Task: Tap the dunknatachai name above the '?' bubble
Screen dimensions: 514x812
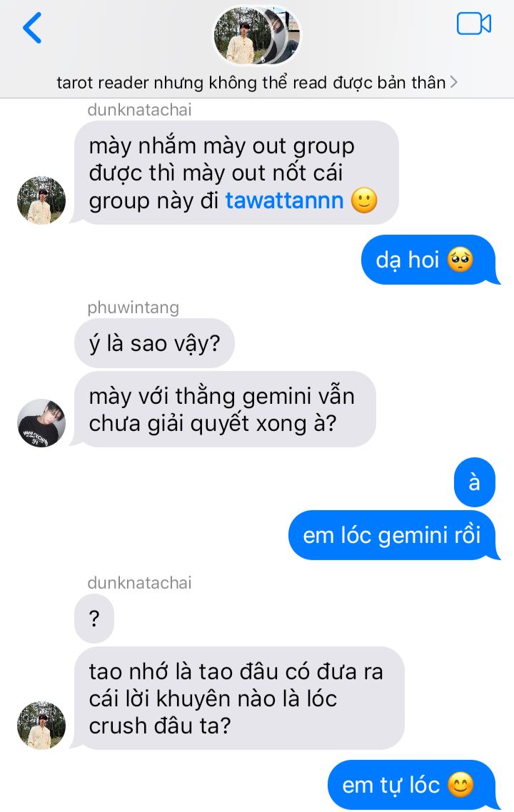Action: tap(139, 582)
